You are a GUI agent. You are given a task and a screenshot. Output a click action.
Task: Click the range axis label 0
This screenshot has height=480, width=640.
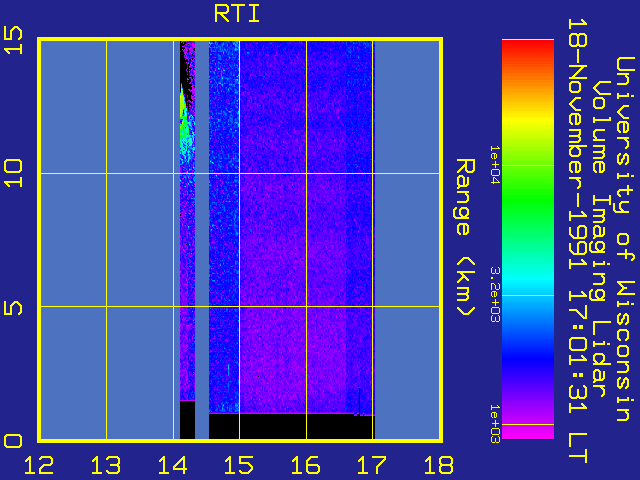13,441
